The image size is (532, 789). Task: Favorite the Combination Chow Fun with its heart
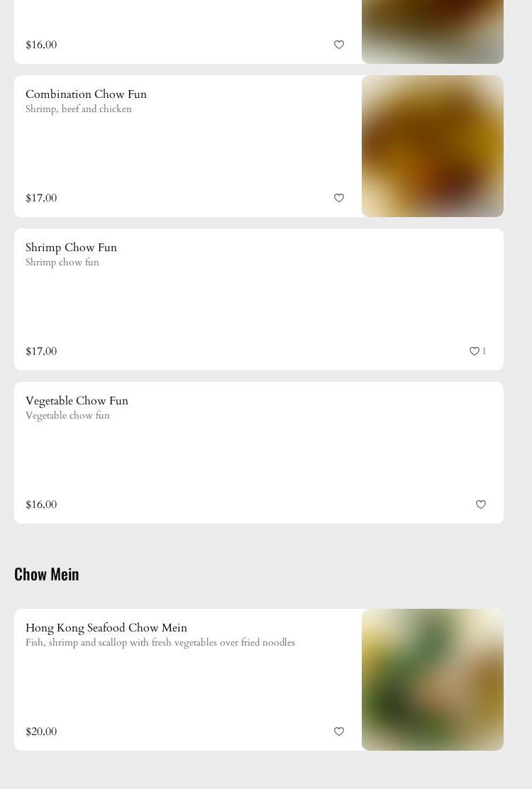click(x=339, y=198)
